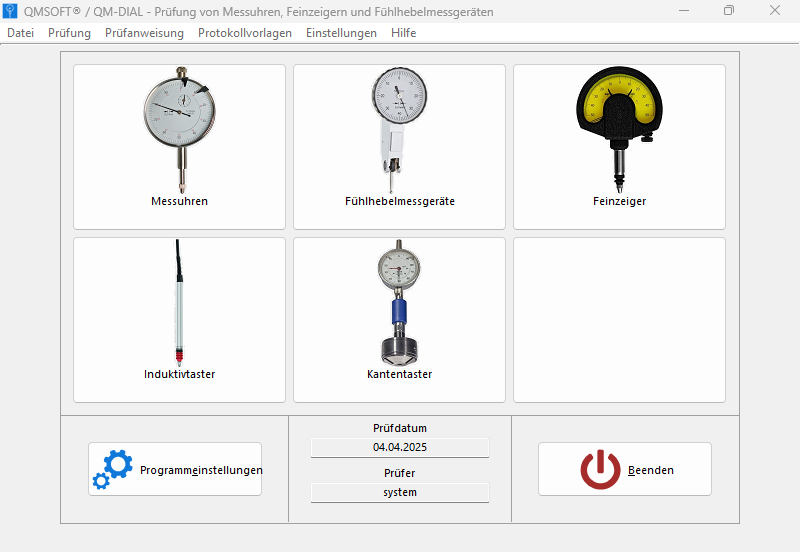
Task: Open the Prüfanweisung menu
Action: pyautogui.click(x=144, y=33)
